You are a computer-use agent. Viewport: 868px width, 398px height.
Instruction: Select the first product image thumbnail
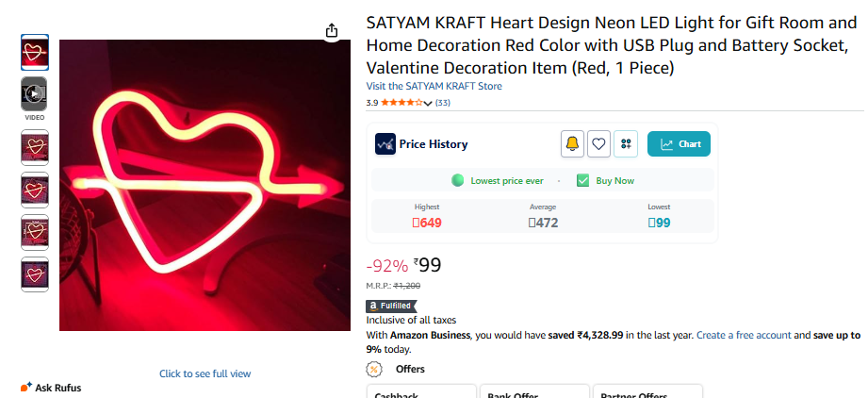point(34,52)
